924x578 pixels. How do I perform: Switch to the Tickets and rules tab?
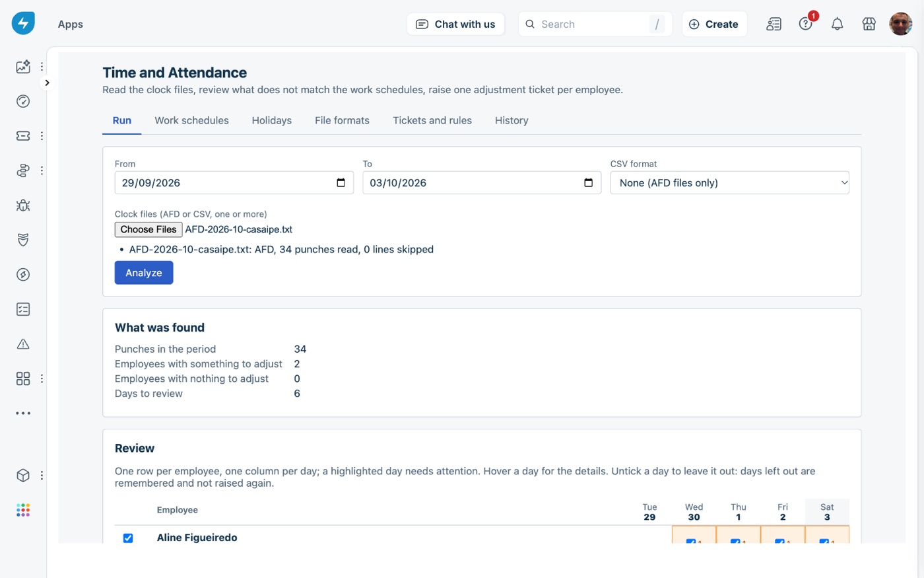(432, 120)
